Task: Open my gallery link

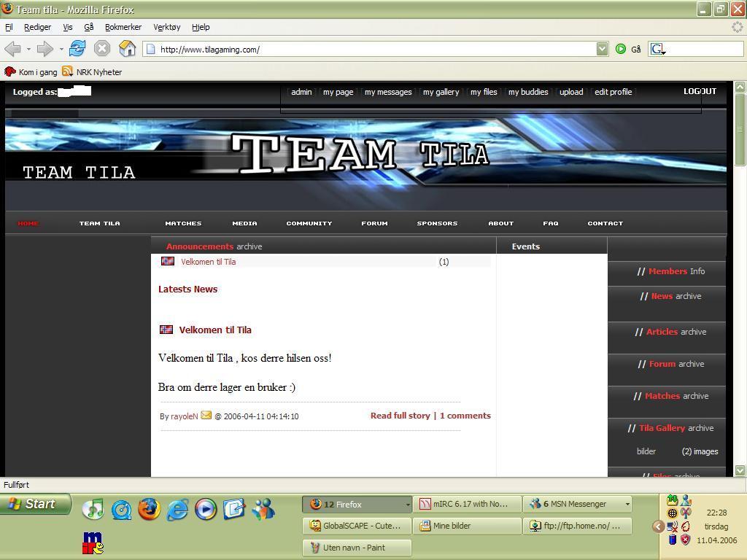Action: 441,92
